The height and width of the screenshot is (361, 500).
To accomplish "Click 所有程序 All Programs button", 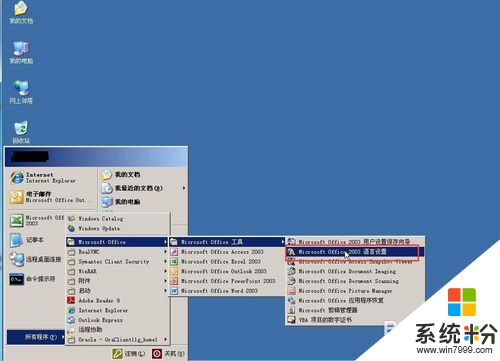I will 36,337.
